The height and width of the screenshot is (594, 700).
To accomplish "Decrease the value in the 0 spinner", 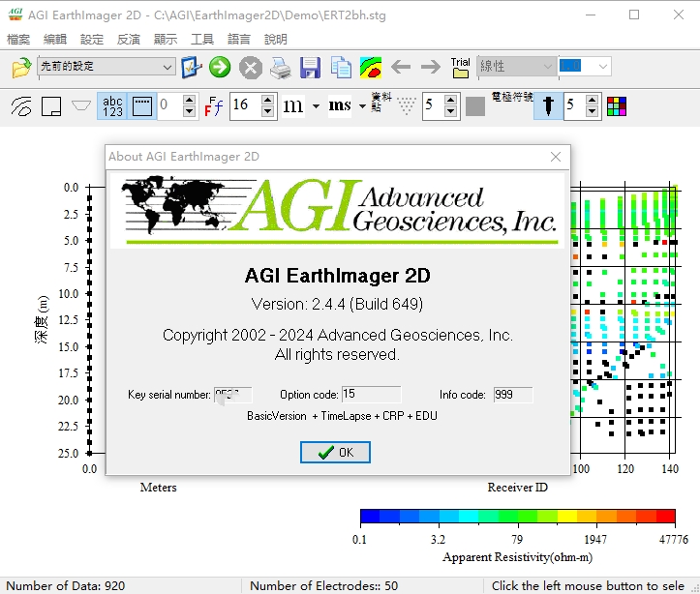I will pos(190,111).
